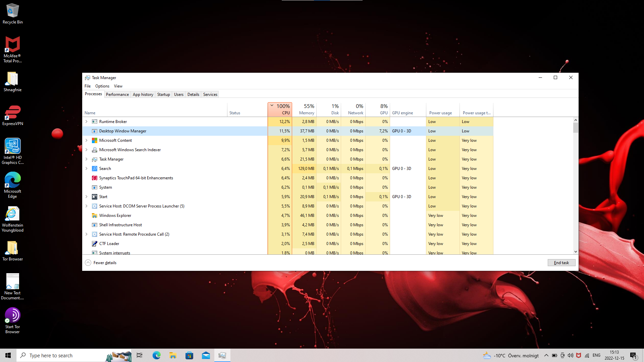Switch to the Performance tab

(117, 95)
